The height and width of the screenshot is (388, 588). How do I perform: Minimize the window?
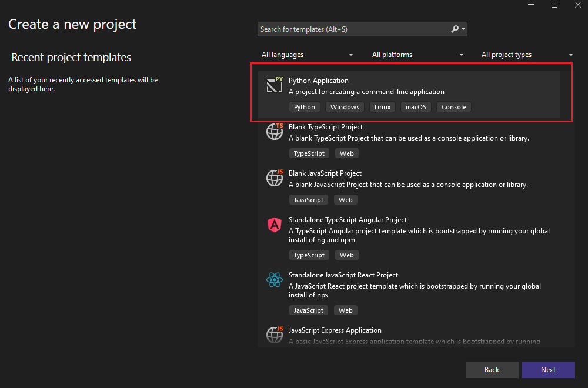click(531, 5)
